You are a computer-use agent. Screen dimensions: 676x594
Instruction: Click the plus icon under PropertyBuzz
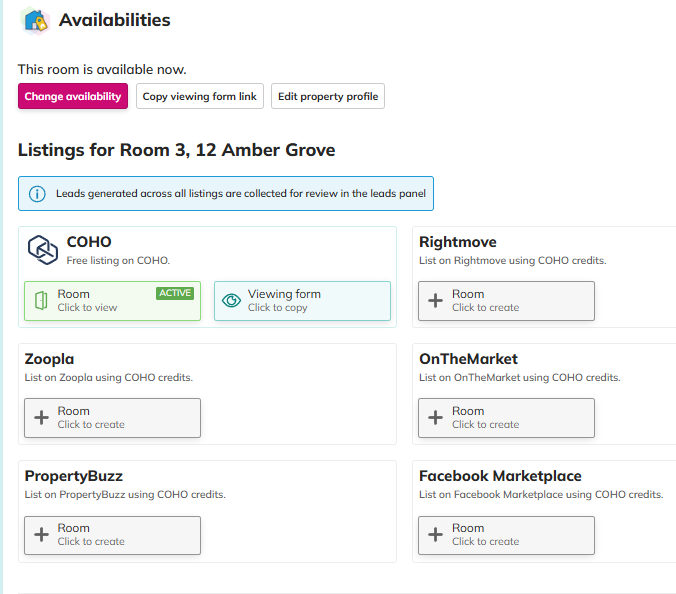pos(41,535)
